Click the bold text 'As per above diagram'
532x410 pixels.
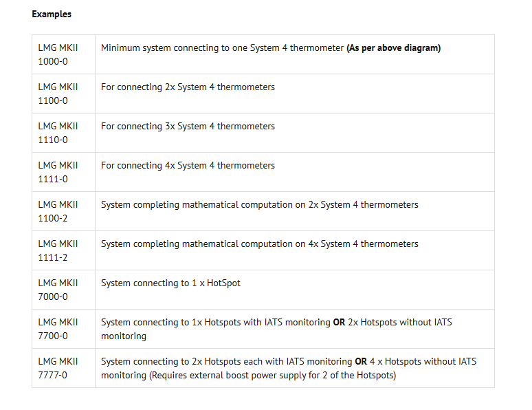coord(394,48)
